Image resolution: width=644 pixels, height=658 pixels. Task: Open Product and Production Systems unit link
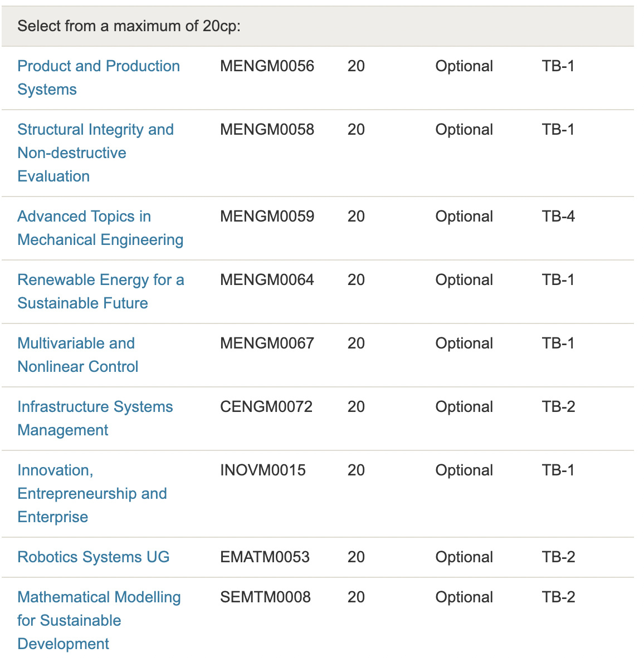click(99, 77)
